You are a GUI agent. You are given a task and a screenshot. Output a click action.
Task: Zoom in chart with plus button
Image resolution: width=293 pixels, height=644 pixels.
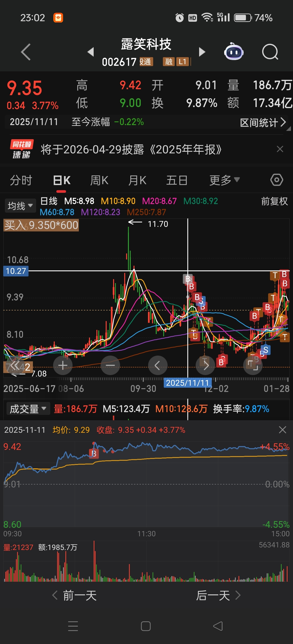click(x=63, y=365)
